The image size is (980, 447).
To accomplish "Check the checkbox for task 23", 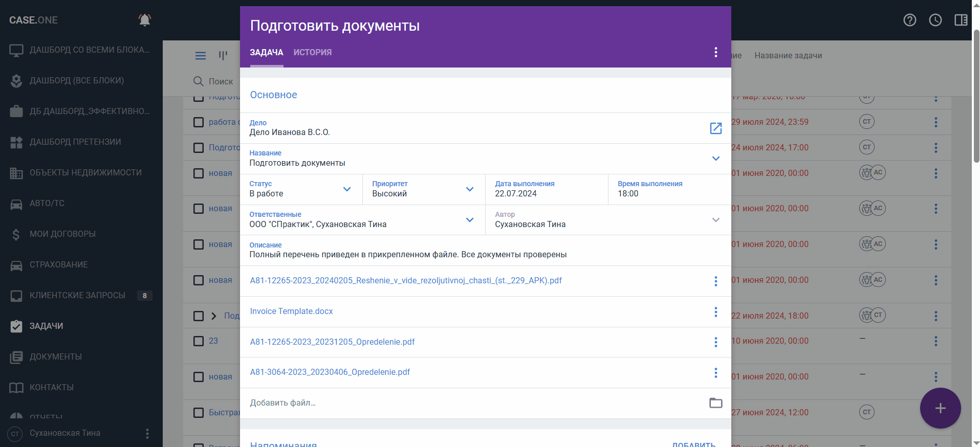I will coord(199,341).
